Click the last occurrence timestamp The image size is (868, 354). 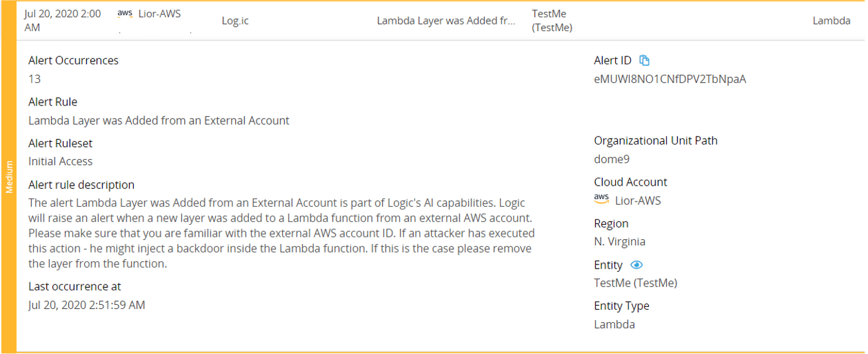[87, 305]
